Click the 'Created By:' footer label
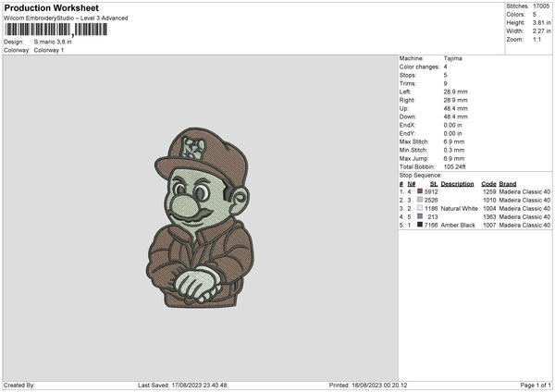Image resolution: width=555 pixels, height=392 pixels. 19,385
